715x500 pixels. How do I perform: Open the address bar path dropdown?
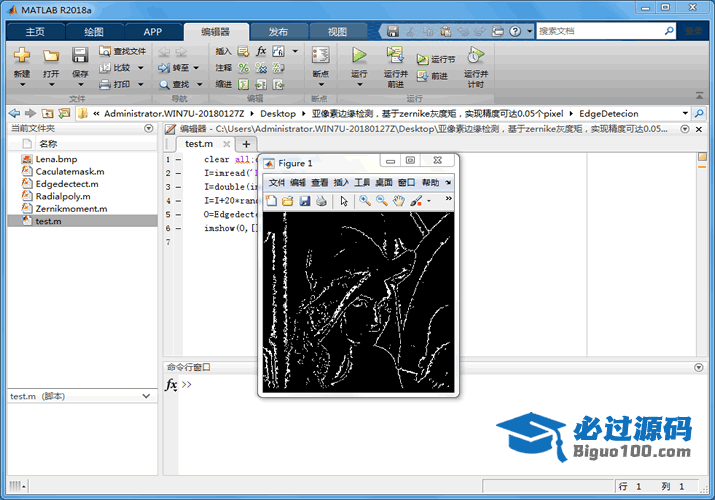685,113
